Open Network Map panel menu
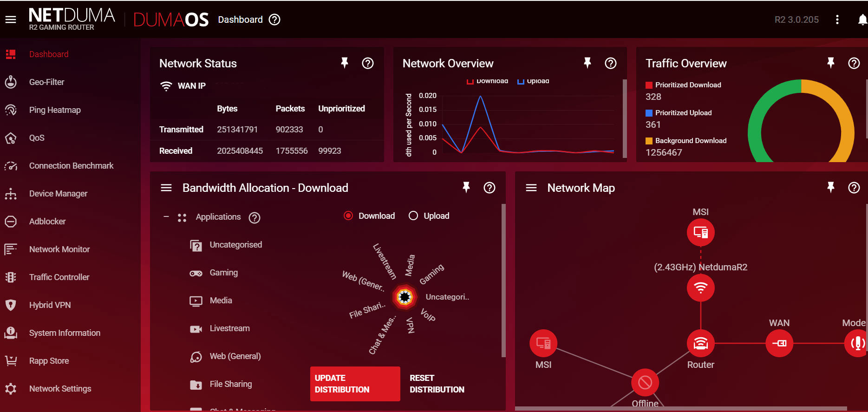 [531, 188]
